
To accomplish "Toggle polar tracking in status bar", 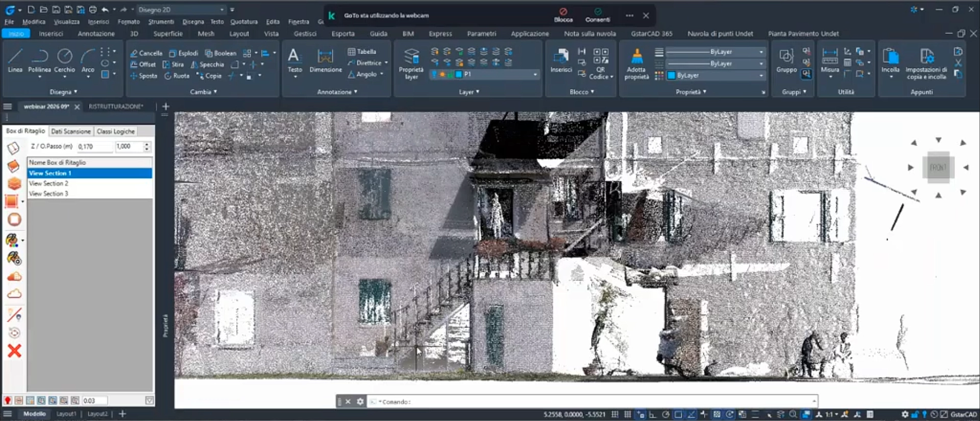I will pyautogui.click(x=666, y=414).
